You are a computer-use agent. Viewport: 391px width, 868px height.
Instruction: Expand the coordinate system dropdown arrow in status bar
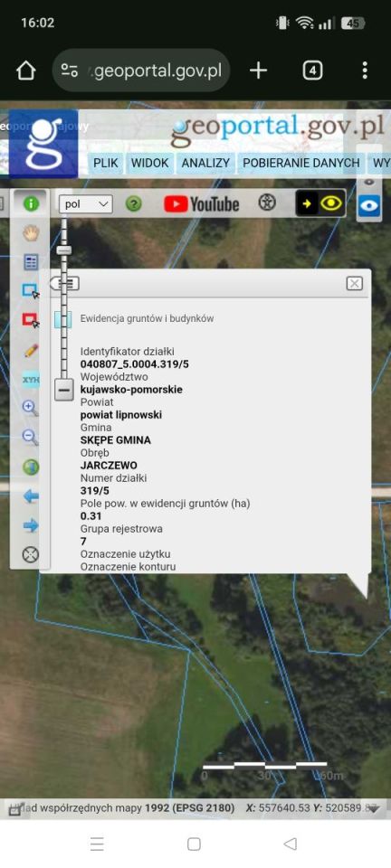[375, 808]
